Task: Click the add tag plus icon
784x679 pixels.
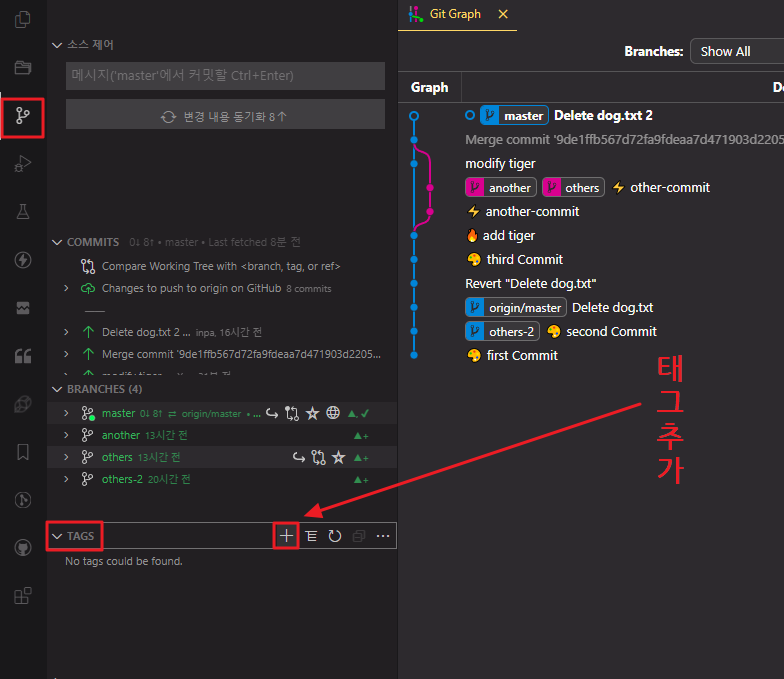Action: 286,536
